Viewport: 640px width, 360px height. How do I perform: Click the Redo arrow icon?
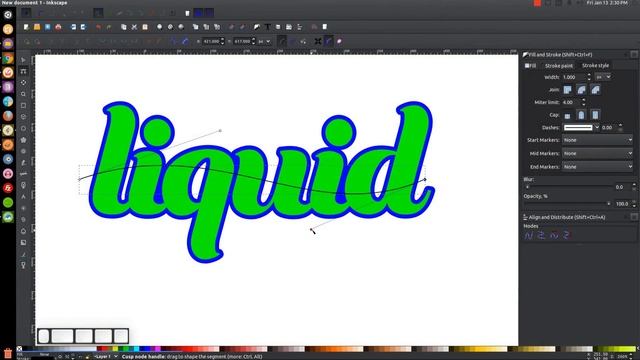[x=109, y=27]
